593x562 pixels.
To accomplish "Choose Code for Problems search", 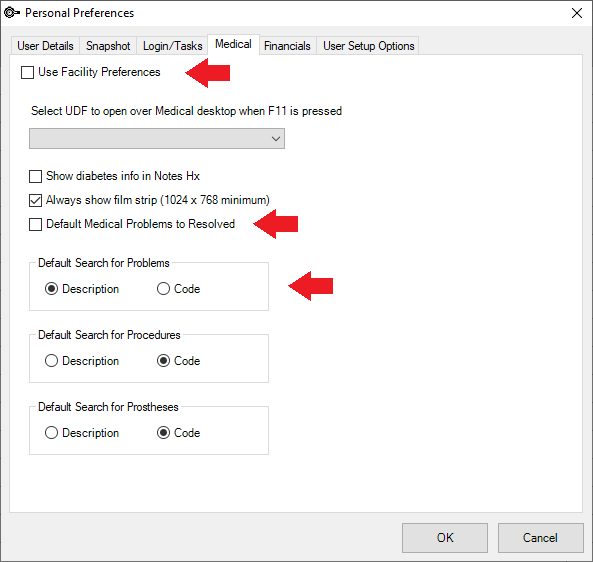I will [x=163, y=289].
